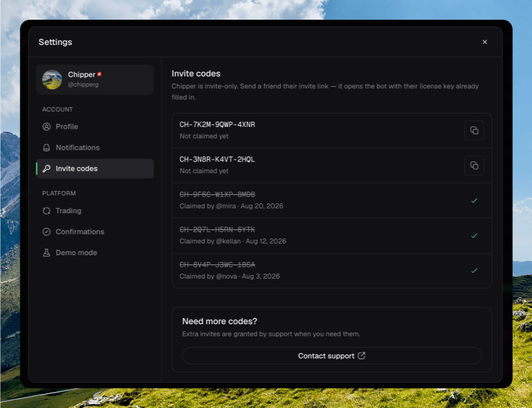The width and height of the screenshot is (532, 408).
Task: Select the CH-3N8R-K4VT-2HQL code text
Action: click(x=217, y=160)
